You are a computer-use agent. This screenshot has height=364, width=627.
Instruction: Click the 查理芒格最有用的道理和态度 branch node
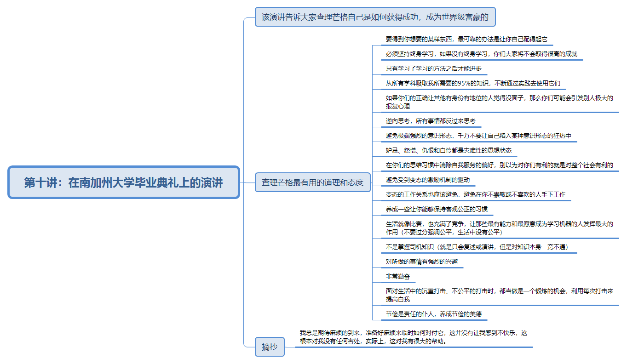point(312,182)
